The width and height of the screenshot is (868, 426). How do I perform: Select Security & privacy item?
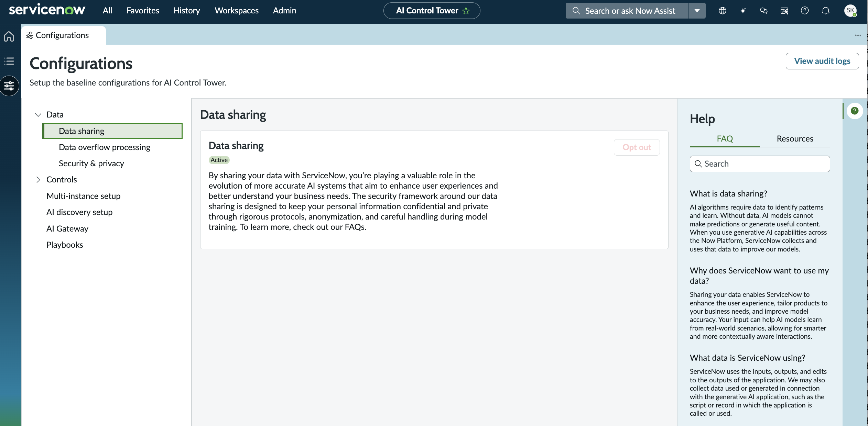click(x=91, y=163)
